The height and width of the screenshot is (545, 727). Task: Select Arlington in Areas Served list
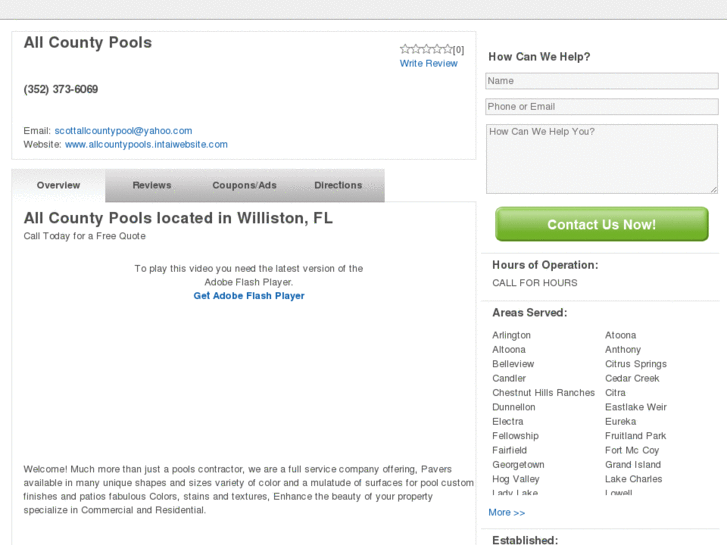tap(511, 335)
